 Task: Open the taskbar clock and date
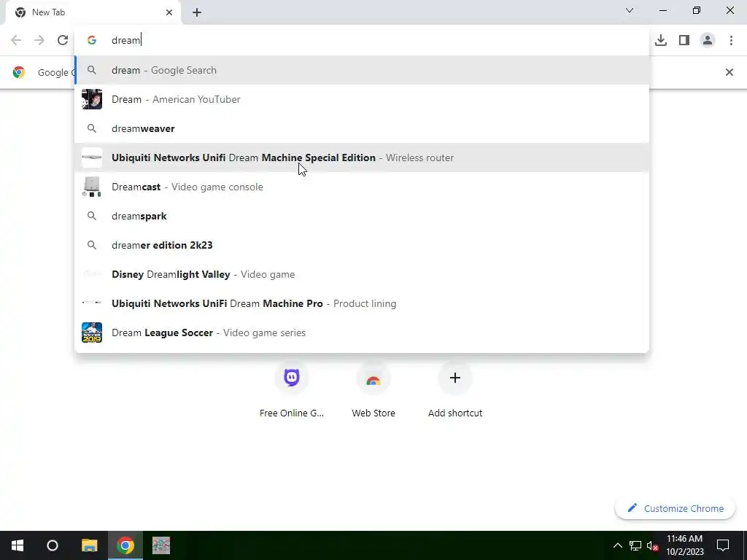click(684, 545)
